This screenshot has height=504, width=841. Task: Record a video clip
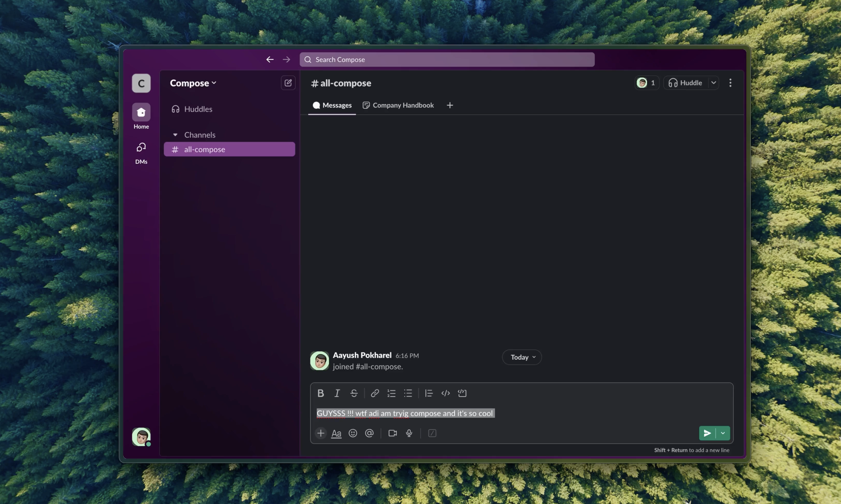point(392,433)
